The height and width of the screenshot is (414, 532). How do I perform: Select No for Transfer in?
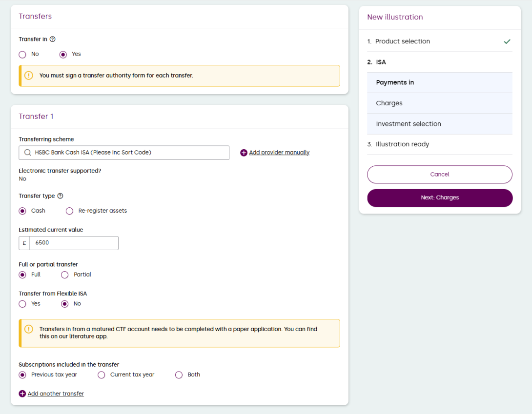coord(22,54)
